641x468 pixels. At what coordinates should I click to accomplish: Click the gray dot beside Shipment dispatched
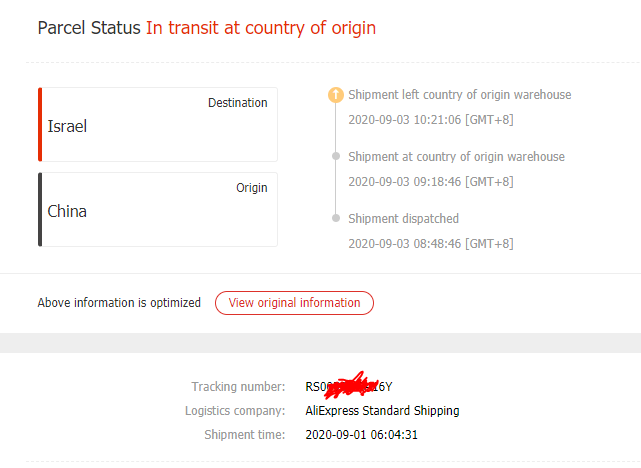336,218
